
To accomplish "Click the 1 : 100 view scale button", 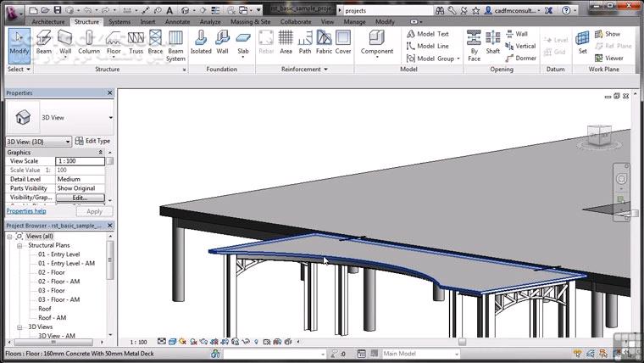I will 138,342.
